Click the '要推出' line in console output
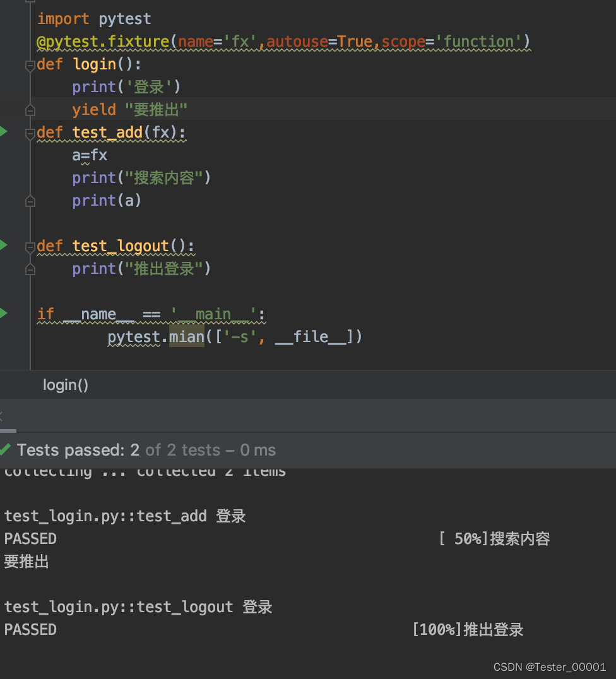The width and height of the screenshot is (616, 679). click(x=27, y=562)
